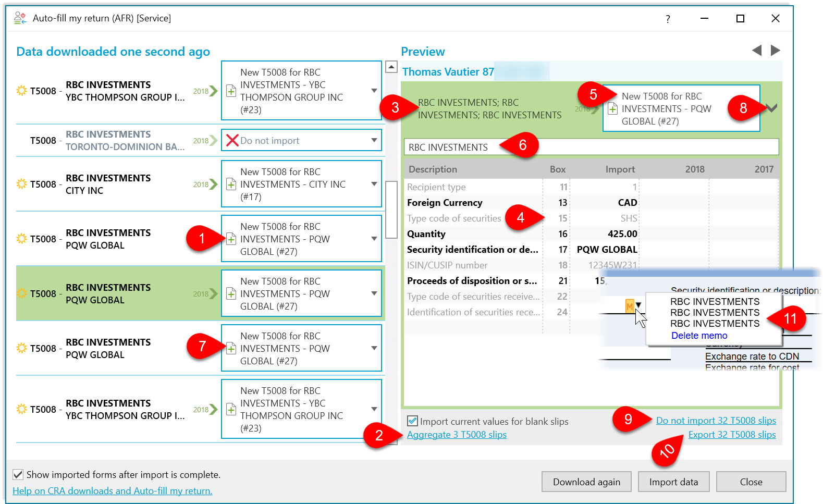The height and width of the screenshot is (504, 823).
Task: Click 2018 column header
Action: click(694, 169)
